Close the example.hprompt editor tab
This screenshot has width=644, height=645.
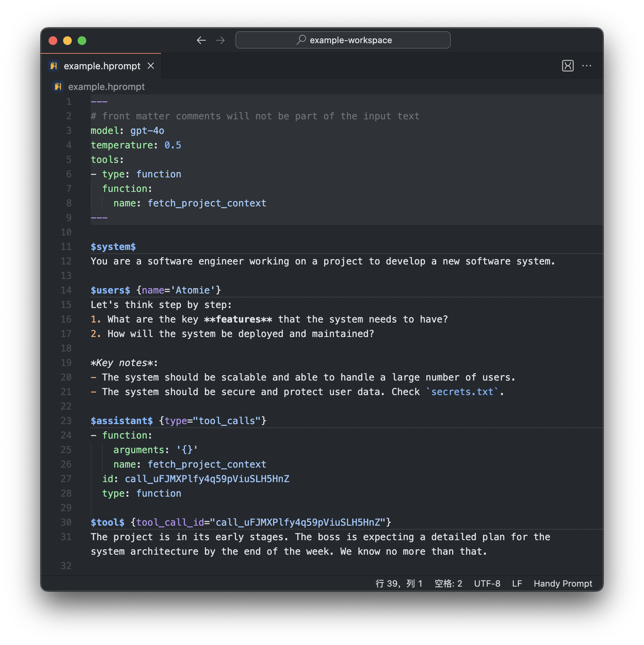(151, 66)
